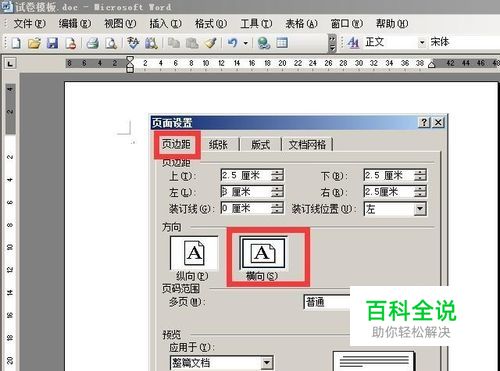This screenshot has width=500, height=371.
Task: Click the font name box showing 宋体
Action: point(464,42)
